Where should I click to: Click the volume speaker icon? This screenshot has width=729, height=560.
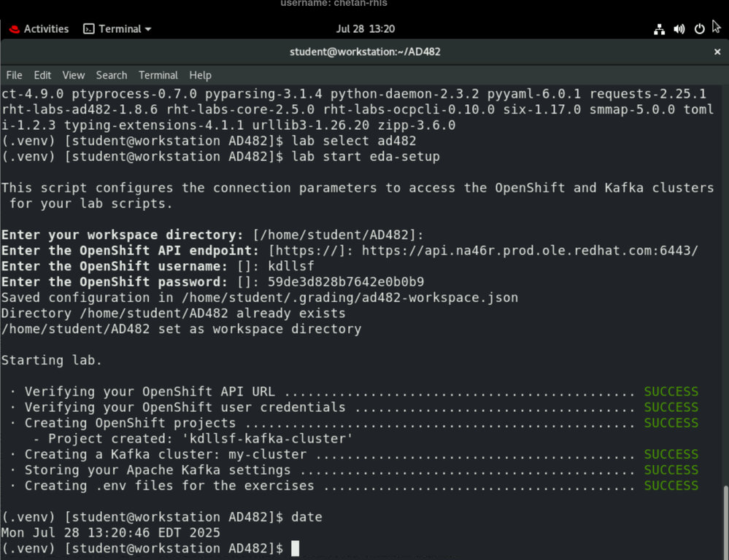point(679,29)
